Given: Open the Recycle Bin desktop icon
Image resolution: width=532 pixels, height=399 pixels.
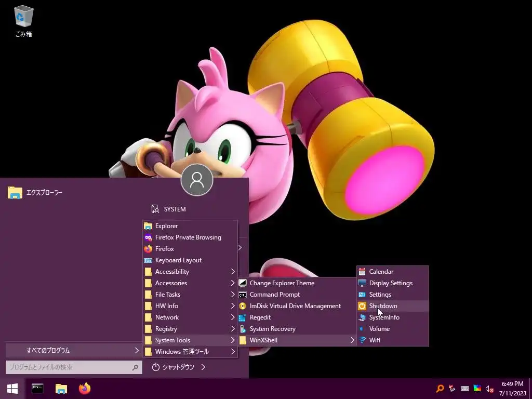Looking at the screenshot, I should click(x=23, y=21).
